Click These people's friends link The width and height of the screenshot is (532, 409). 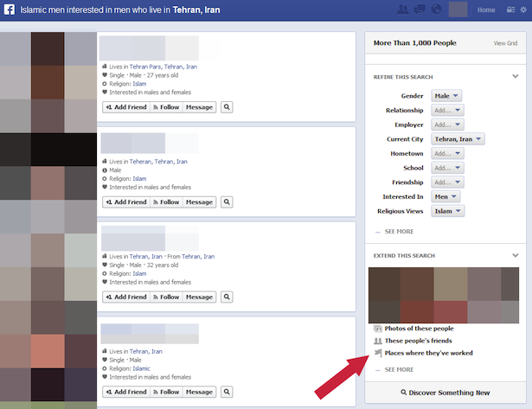tap(418, 341)
